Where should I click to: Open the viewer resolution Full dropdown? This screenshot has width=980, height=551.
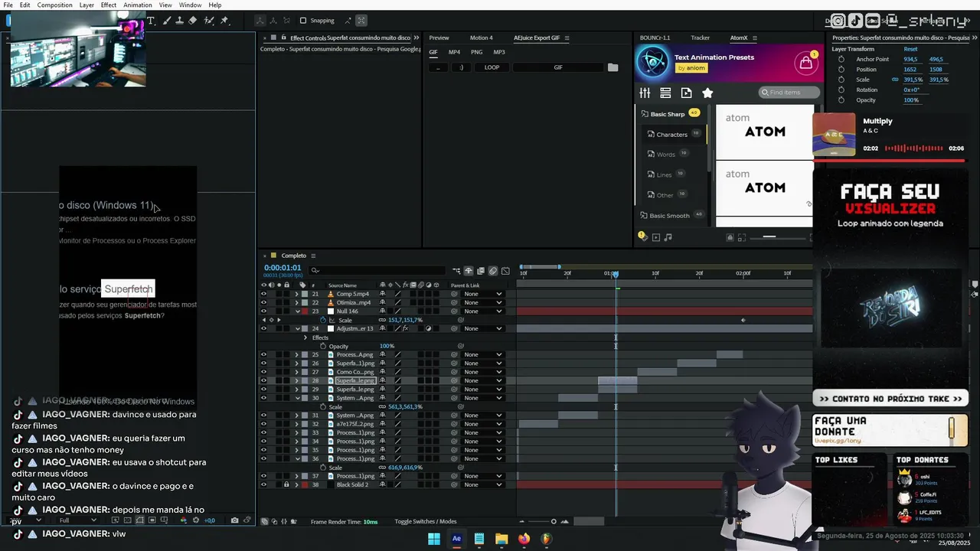click(x=77, y=520)
